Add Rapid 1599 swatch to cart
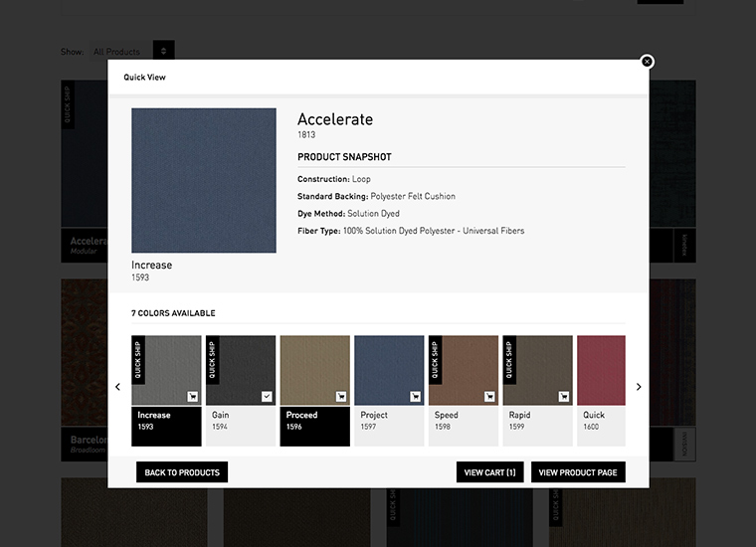Image resolution: width=756 pixels, height=547 pixels. coord(564,397)
